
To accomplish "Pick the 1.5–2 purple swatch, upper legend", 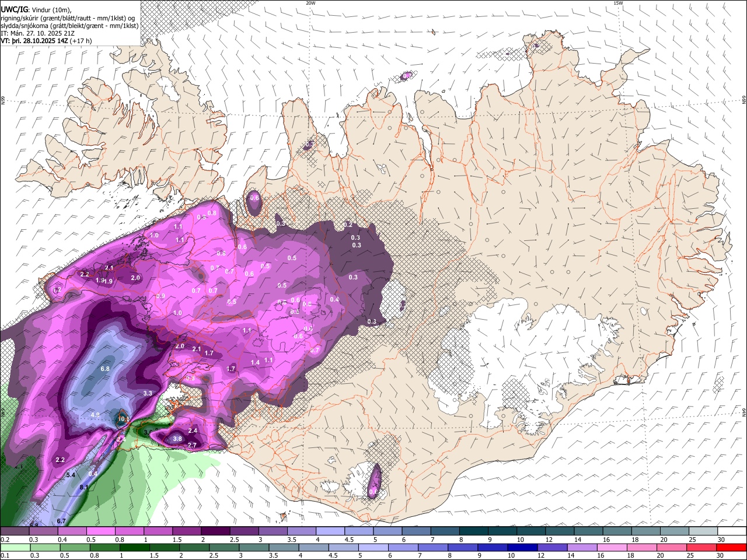I will [x=186, y=531].
